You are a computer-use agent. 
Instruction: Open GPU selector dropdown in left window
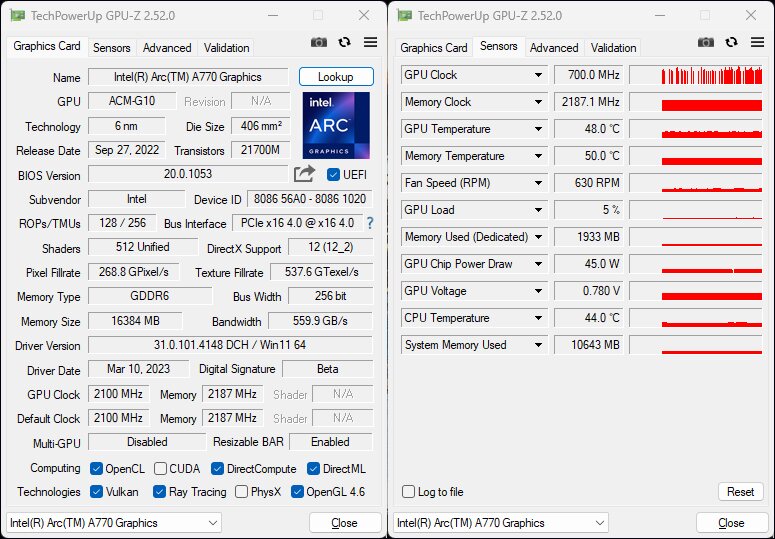point(114,523)
